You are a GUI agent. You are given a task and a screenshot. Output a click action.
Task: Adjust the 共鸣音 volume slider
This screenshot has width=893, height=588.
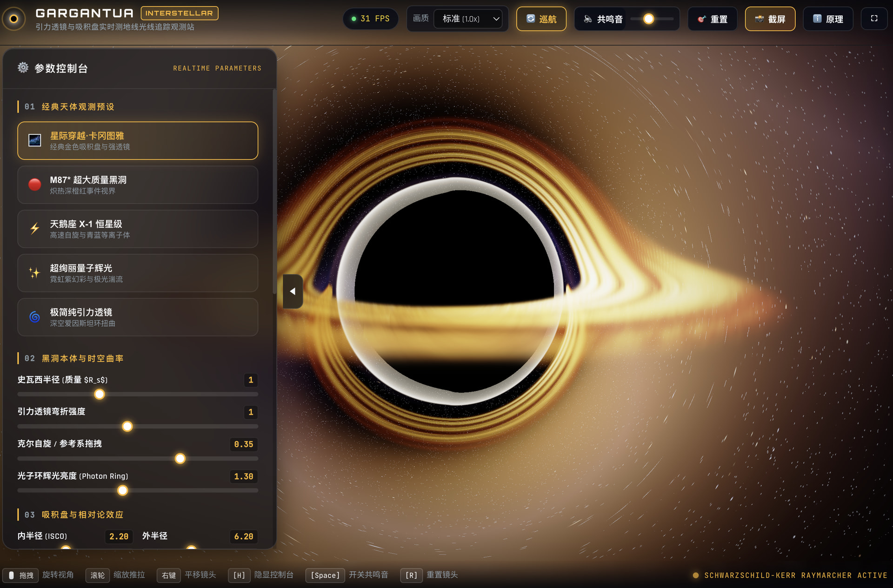click(652, 19)
